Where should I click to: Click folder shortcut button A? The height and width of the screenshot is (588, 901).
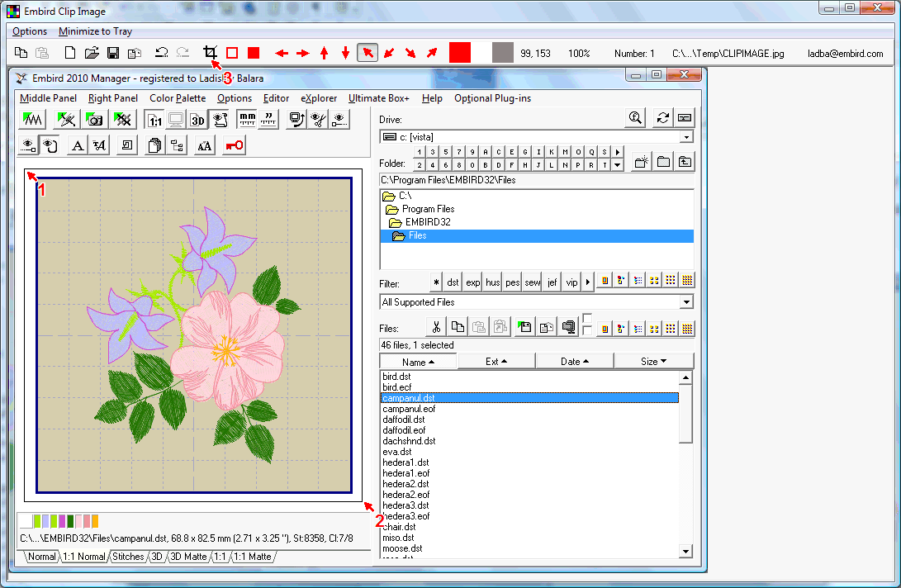[x=486, y=152]
